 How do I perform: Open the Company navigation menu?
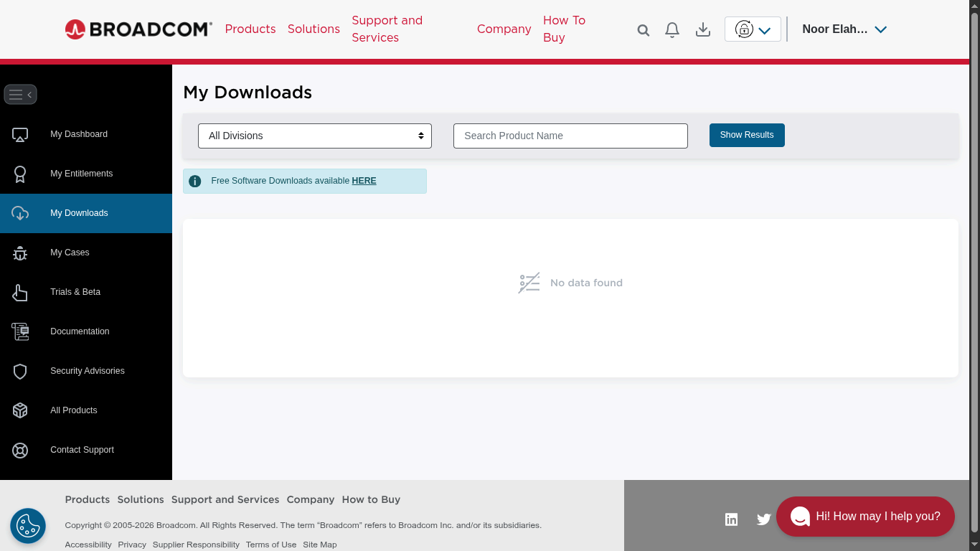(504, 29)
